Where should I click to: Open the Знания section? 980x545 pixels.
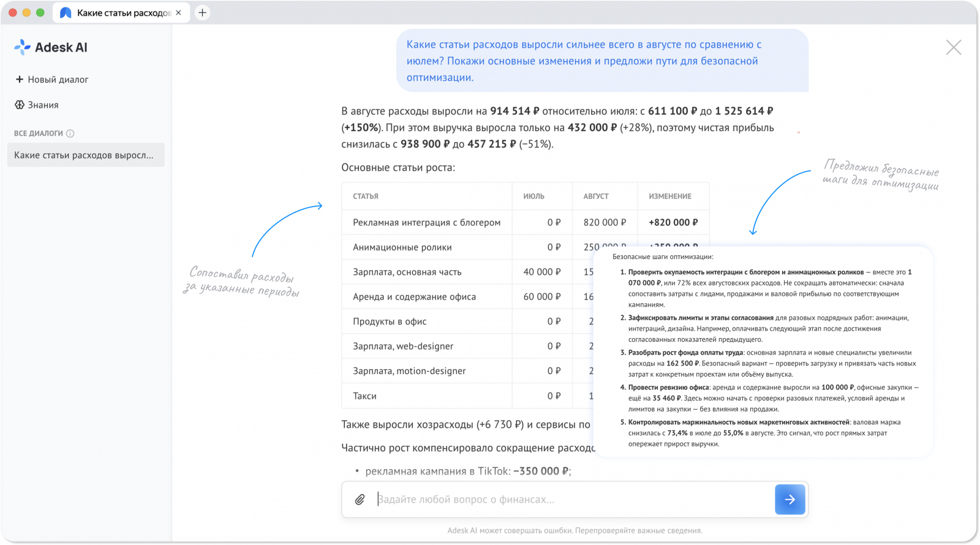pos(37,105)
